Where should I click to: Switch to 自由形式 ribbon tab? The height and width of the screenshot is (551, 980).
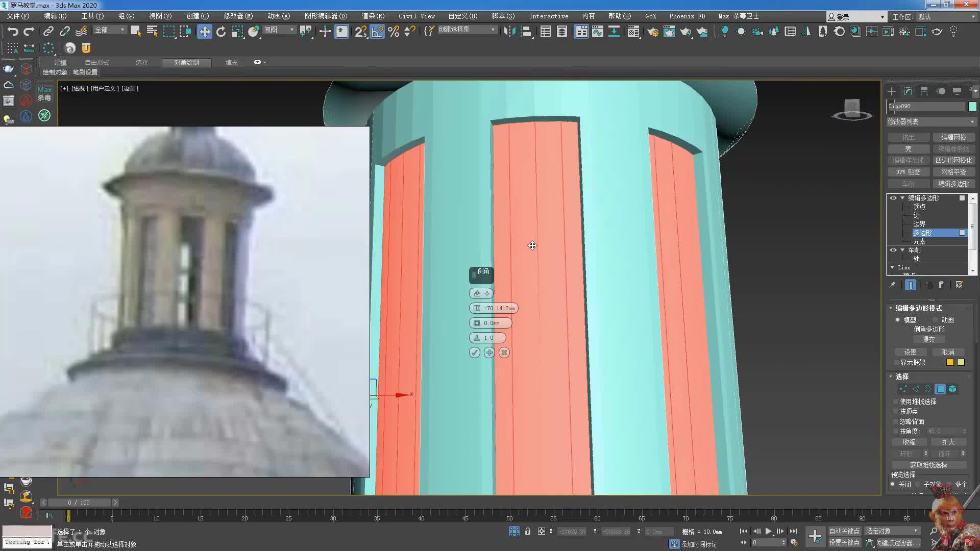click(97, 62)
